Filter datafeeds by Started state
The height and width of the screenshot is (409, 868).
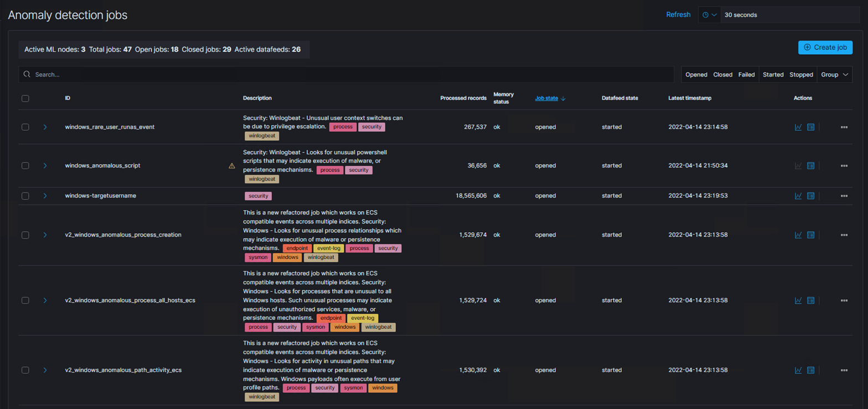[773, 74]
